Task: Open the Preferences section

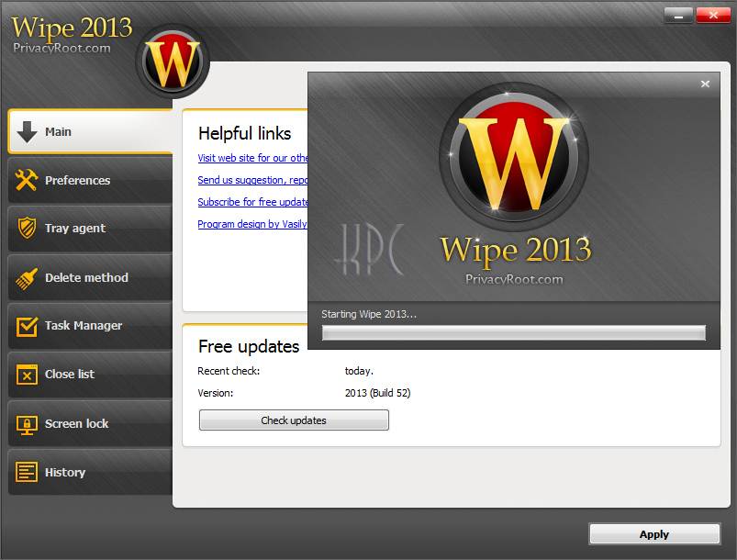Action: click(90, 181)
